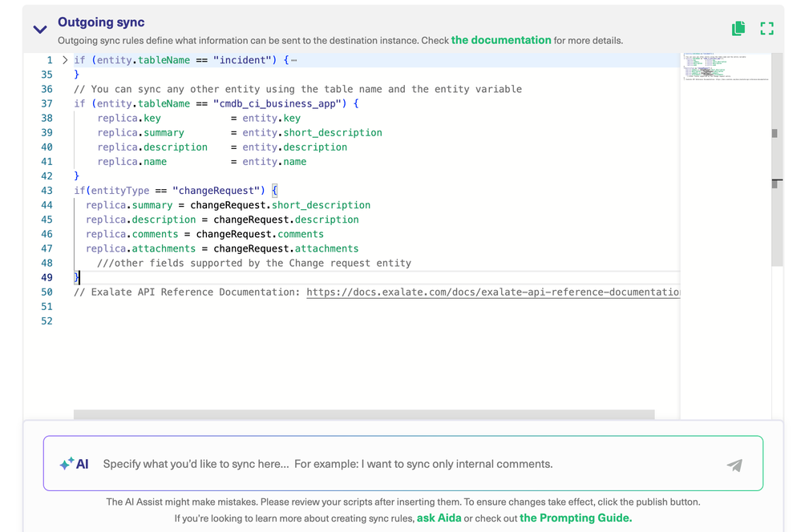Open the Prompting Guide link

[x=576, y=518]
